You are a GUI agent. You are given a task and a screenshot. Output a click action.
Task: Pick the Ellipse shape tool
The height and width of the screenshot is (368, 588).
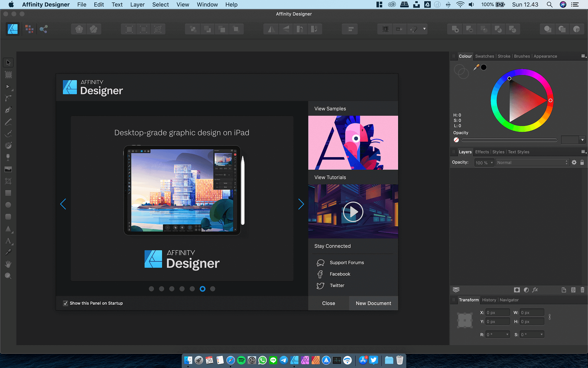click(x=8, y=205)
